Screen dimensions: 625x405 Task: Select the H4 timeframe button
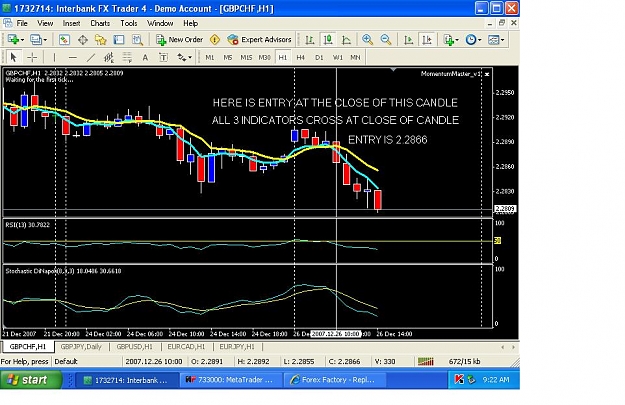[301, 57]
